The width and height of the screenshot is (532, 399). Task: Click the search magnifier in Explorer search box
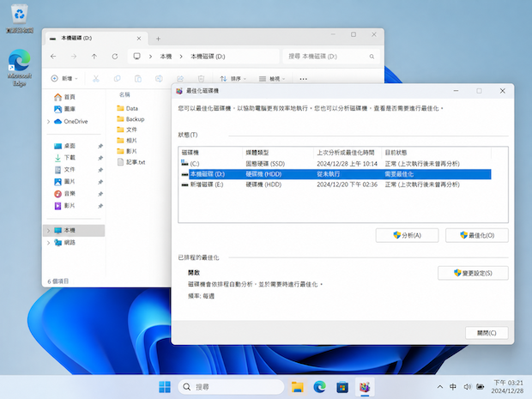(x=372, y=57)
